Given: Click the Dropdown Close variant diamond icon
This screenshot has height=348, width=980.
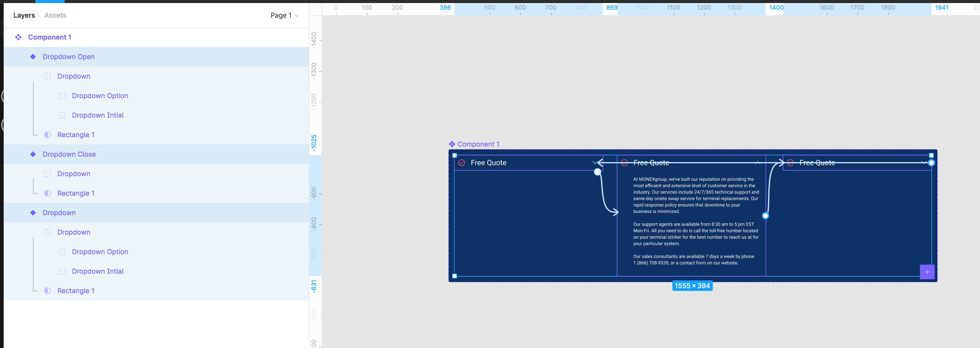Looking at the screenshot, I should pos(33,154).
